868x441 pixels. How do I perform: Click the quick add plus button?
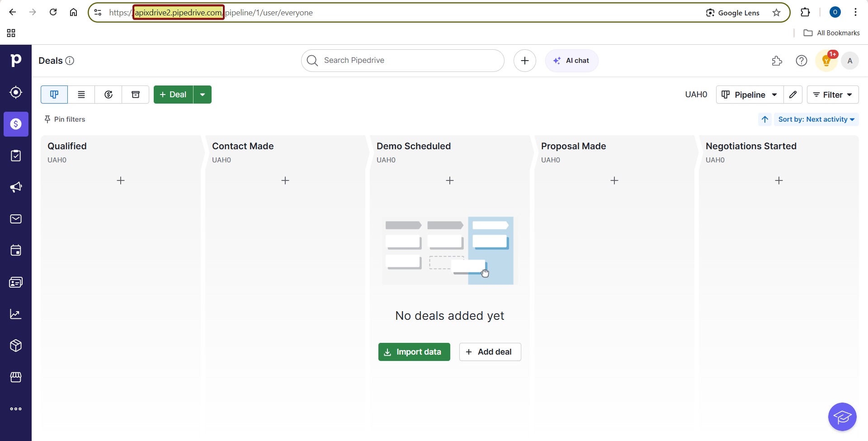click(525, 61)
